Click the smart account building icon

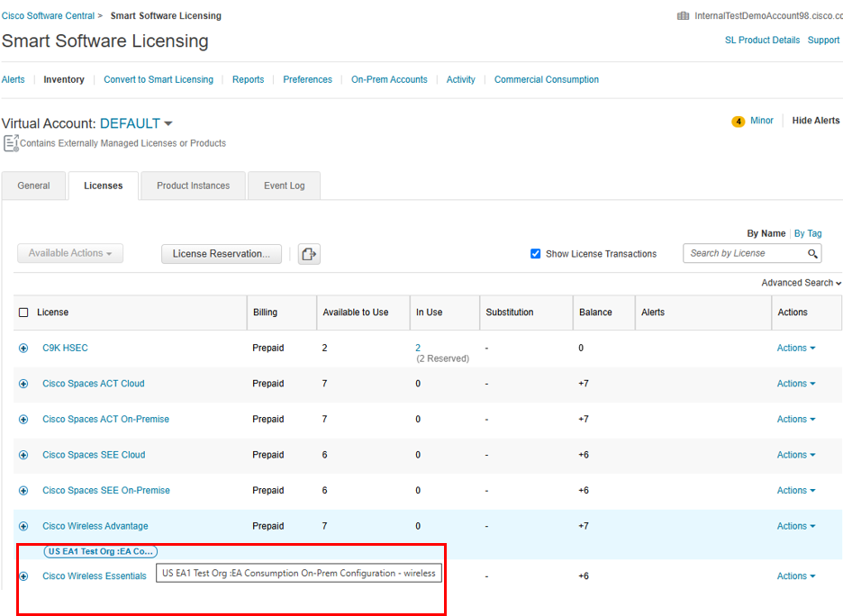tap(683, 15)
